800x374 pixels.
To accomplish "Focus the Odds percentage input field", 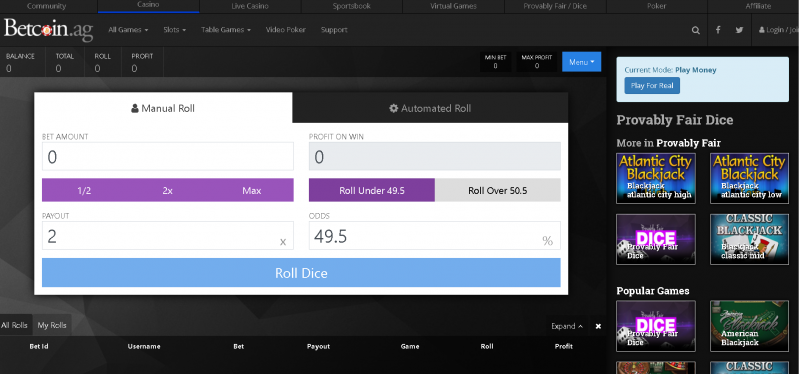I will point(435,235).
